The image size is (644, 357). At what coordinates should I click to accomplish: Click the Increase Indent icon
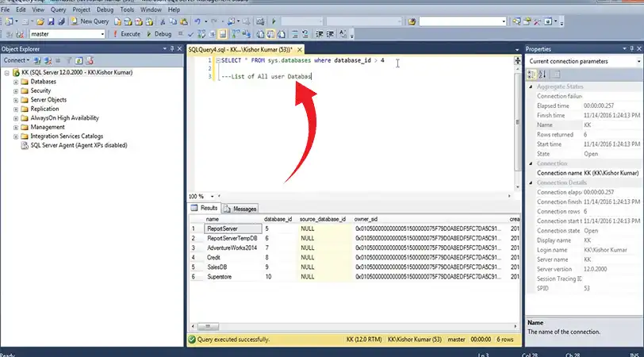coord(330,34)
